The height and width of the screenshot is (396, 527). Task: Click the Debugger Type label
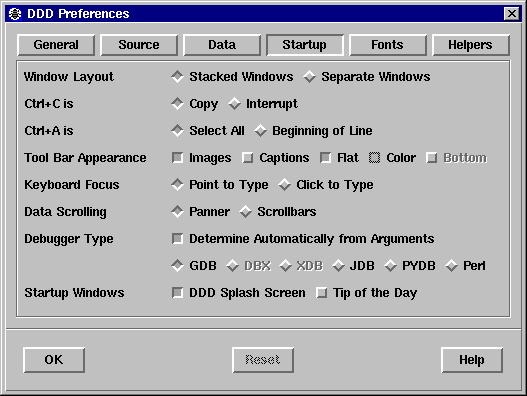coord(69,239)
